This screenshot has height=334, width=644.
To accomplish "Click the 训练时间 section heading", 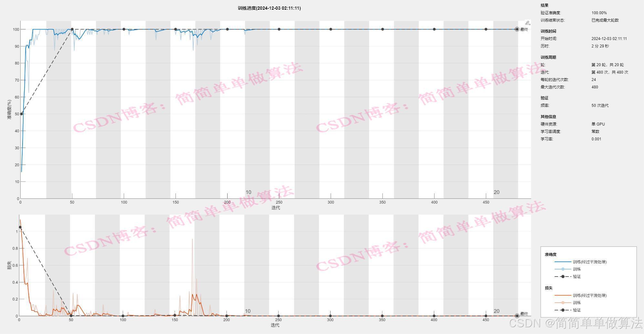I will point(548,31).
